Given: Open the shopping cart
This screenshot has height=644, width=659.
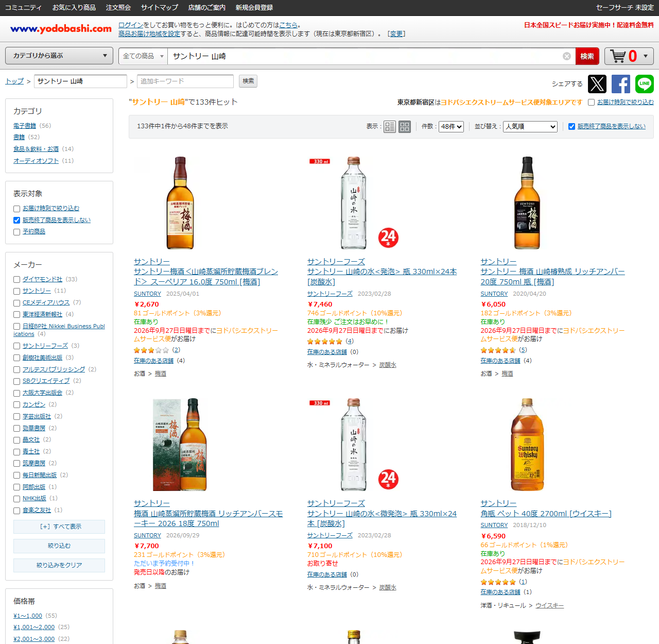Looking at the screenshot, I should pos(623,56).
